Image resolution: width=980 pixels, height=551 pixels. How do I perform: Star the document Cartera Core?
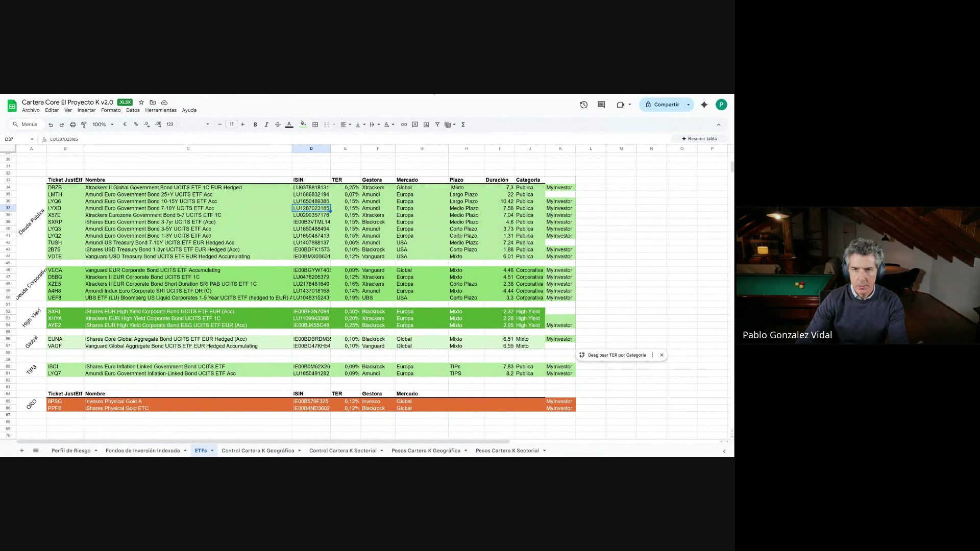pyautogui.click(x=141, y=102)
